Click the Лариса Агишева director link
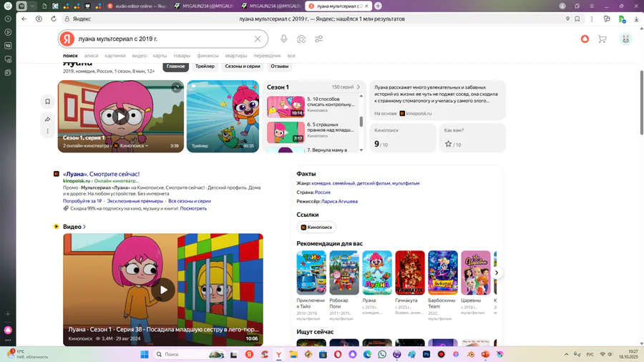The width and height of the screenshot is (644, 362). 339,202
